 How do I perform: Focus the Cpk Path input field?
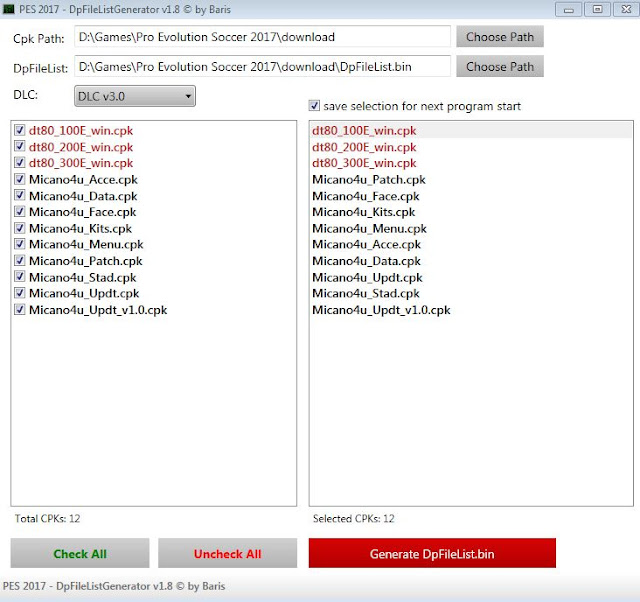(x=262, y=37)
